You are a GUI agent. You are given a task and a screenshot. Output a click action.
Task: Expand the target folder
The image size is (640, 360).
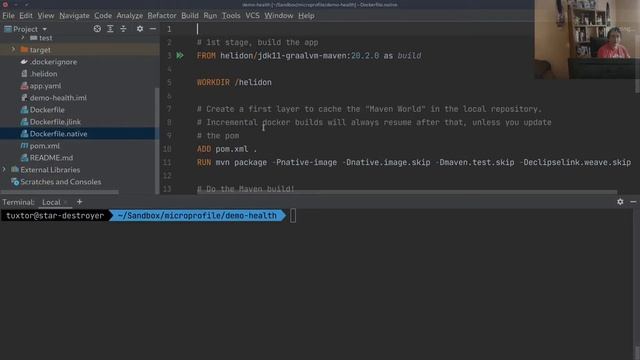point(13,49)
